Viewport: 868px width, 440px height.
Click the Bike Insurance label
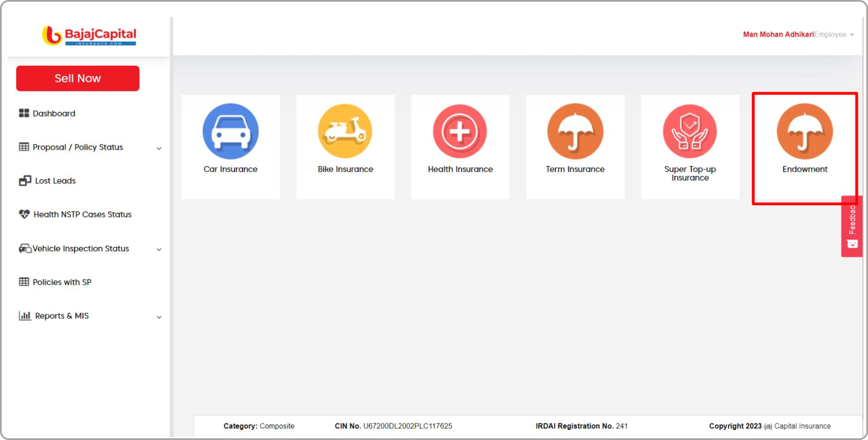[x=345, y=169]
